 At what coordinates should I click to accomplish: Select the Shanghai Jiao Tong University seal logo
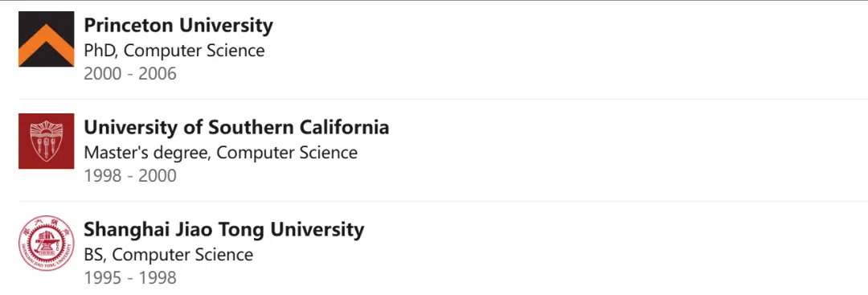coord(46,244)
